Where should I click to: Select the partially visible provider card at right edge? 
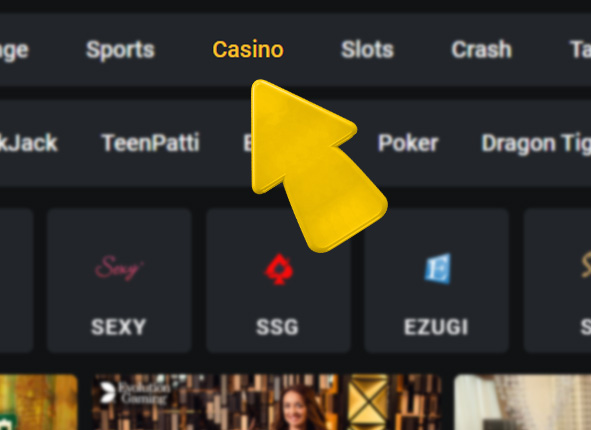557,280
